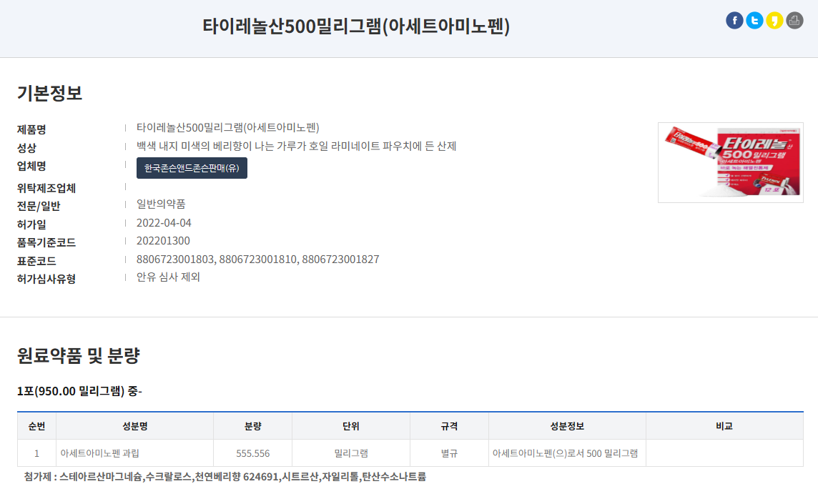This screenshot has height=504, width=818.
Task: Click the gray print icon
Action: point(794,20)
